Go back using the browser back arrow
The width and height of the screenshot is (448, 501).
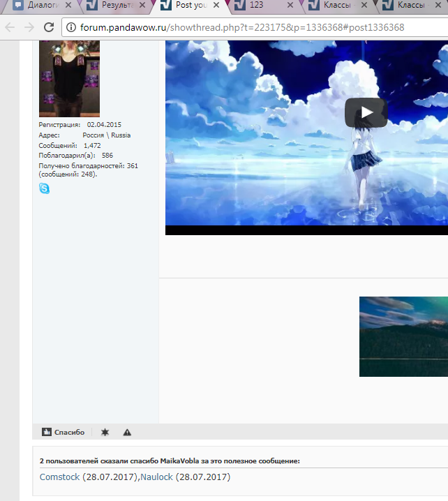point(10,27)
